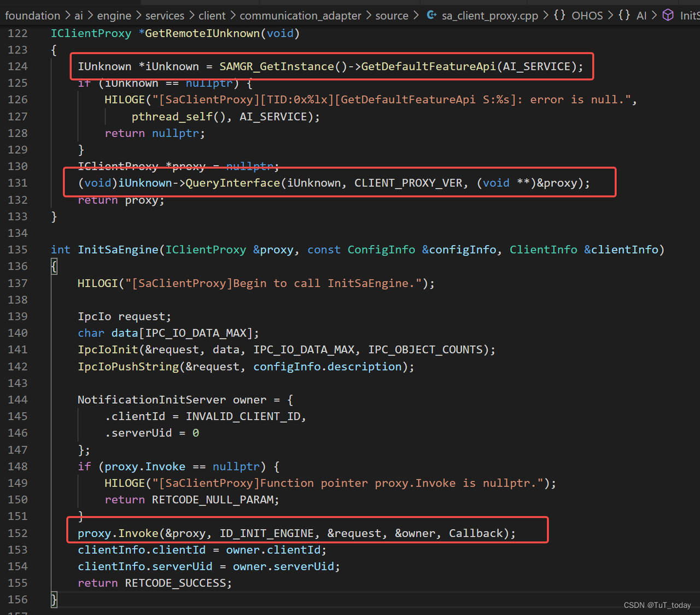Click line number 152 in gutter
The height and width of the screenshot is (615, 700).
17,533
